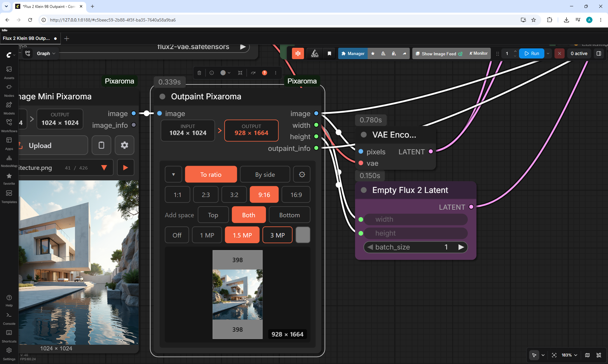
Task: Open node help via orange question mark
Action: (264, 73)
